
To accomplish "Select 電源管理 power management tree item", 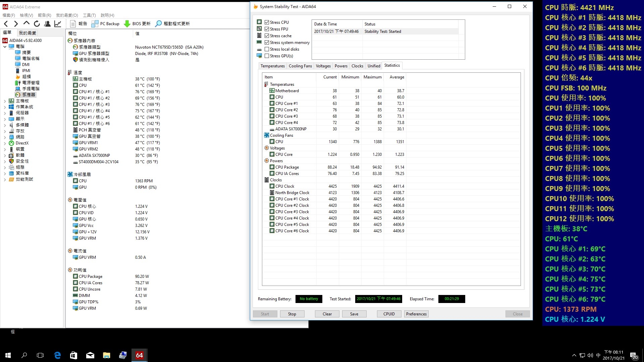I will pyautogui.click(x=28, y=82).
